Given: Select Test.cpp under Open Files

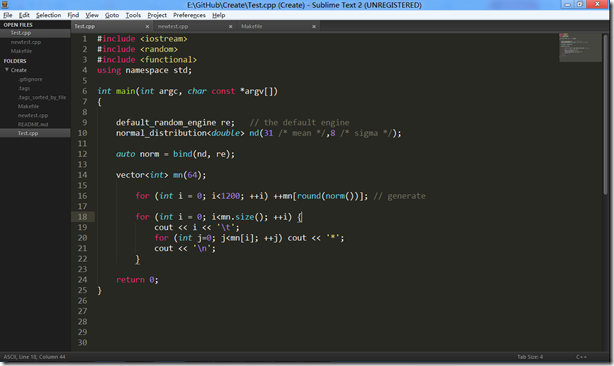Looking at the screenshot, I should click(35, 33).
